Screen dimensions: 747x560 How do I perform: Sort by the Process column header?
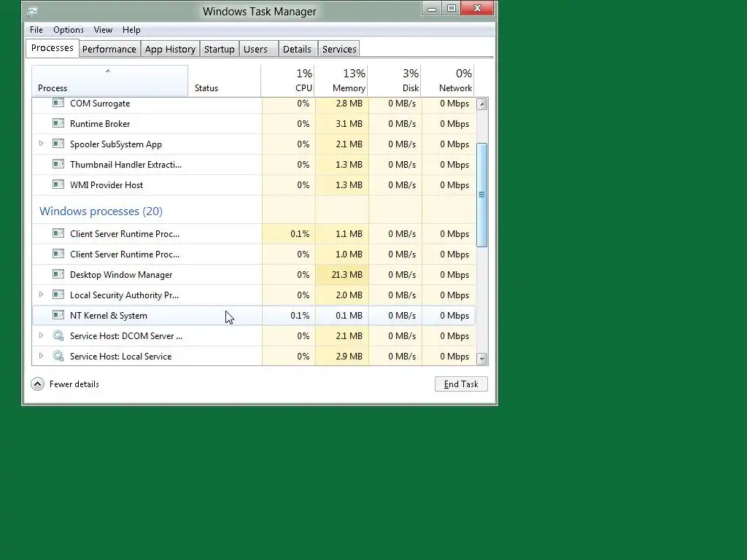point(110,81)
